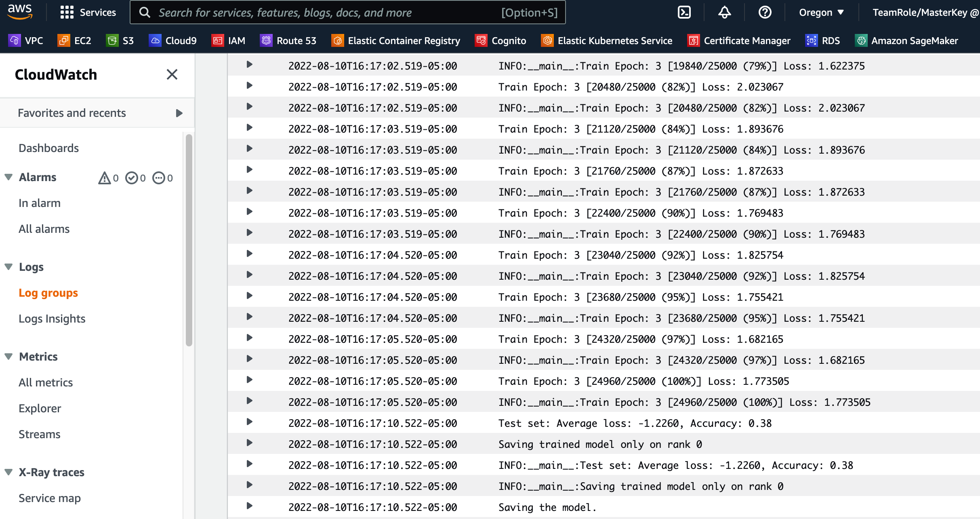Go to Logs Insights in sidebar
980x519 pixels.
(x=52, y=319)
